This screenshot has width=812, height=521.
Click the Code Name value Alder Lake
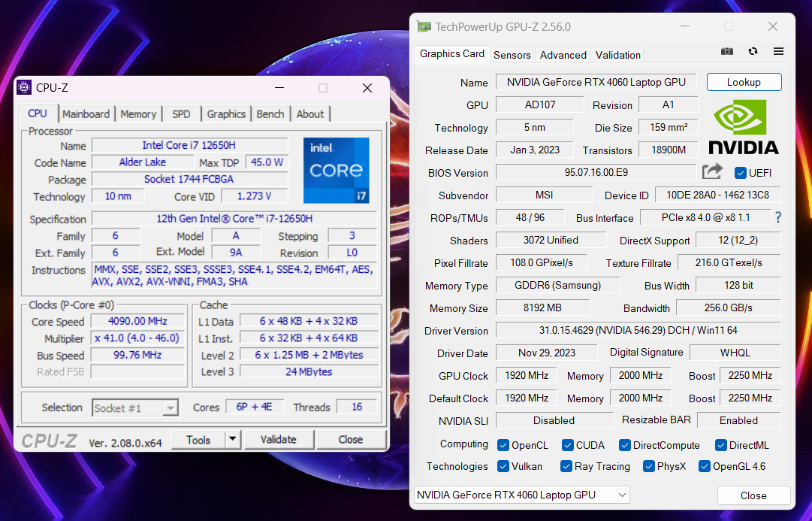coord(143,162)
